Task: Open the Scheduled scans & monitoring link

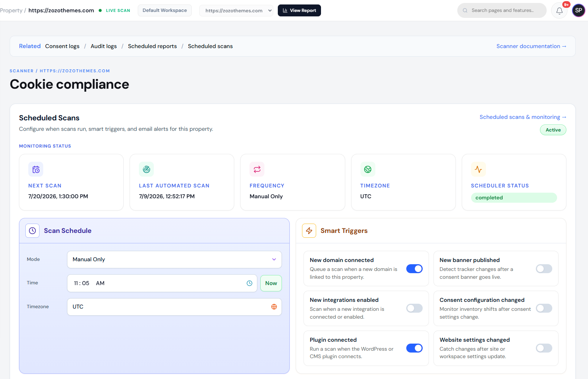Action: click(x=523, y=117)
